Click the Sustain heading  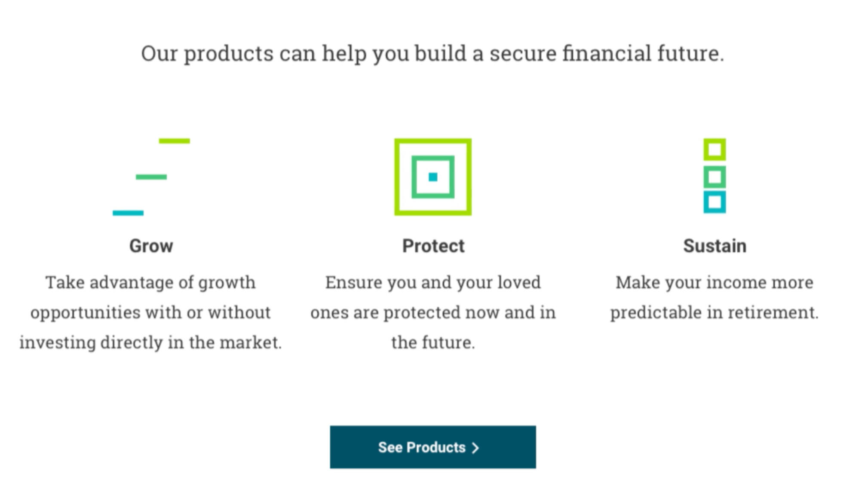click(x=715, y=246)
